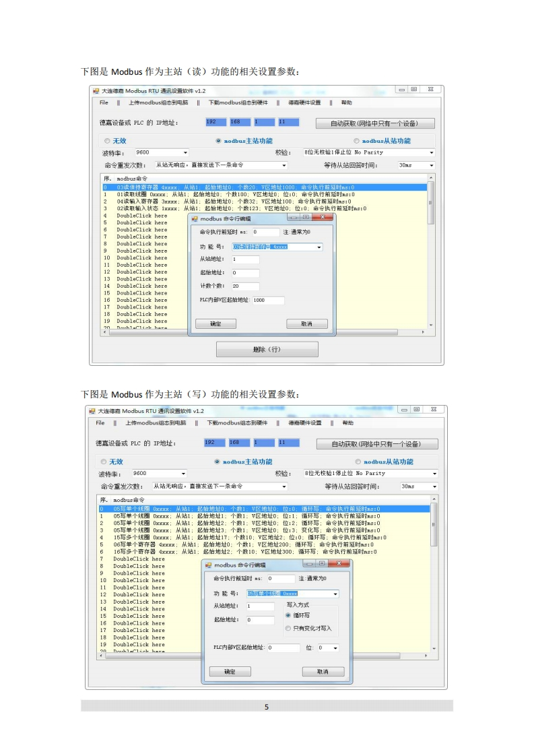The image size is (534, 756).
Task: Click modbus dialog title icon above 计数个数 field
Action: pos(195,218)
